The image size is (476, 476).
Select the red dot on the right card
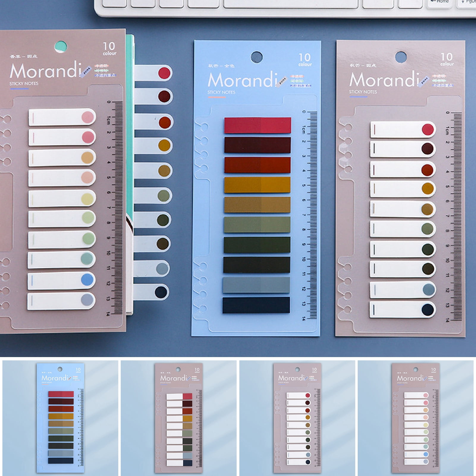pyautogui.click(x=428, y=129)
